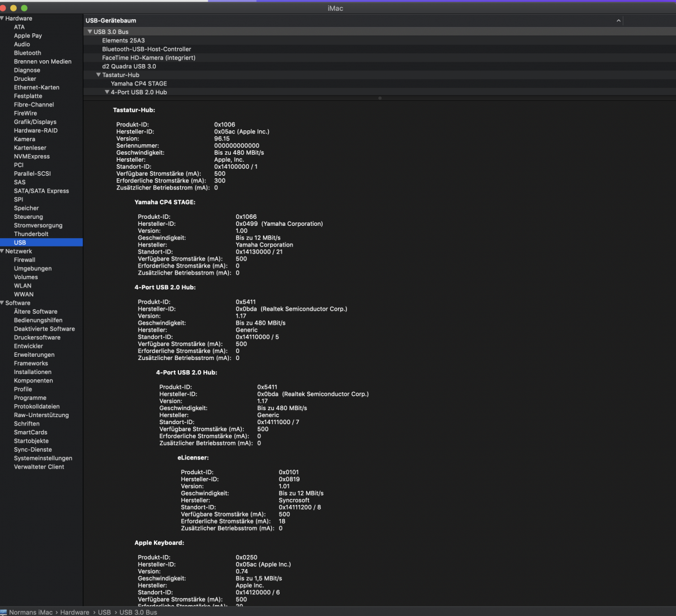This screenshot has height=616, width=676.
Task: Select Programme under Software
Action: click(30, 398)
